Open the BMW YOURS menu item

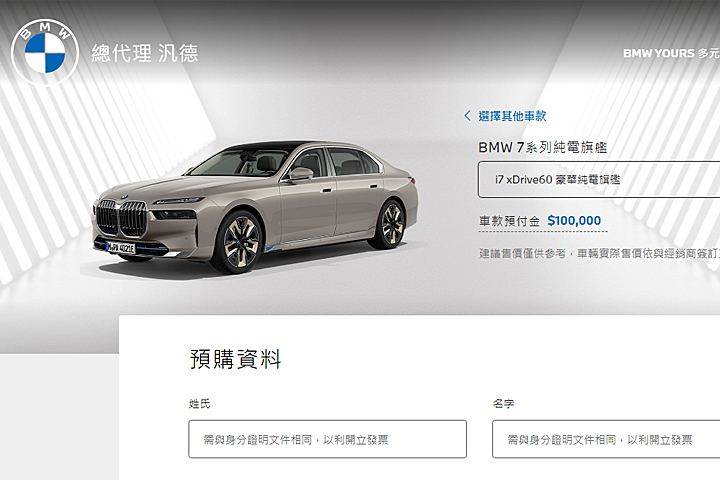671,53
